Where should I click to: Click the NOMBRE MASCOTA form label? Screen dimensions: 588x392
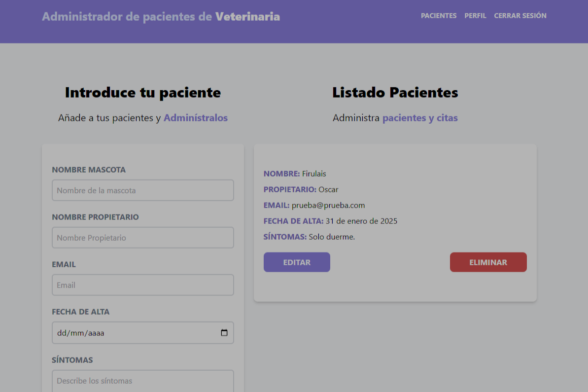(x=89, y=170)
